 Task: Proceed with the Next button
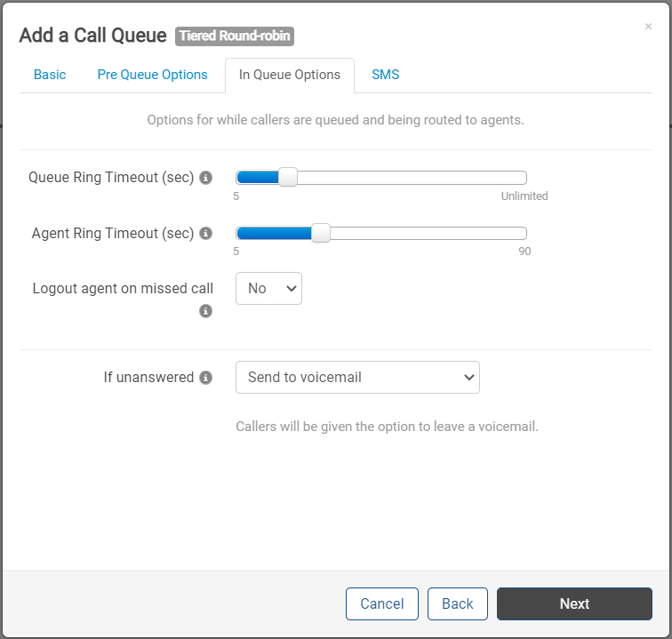[x=574, y=603]
